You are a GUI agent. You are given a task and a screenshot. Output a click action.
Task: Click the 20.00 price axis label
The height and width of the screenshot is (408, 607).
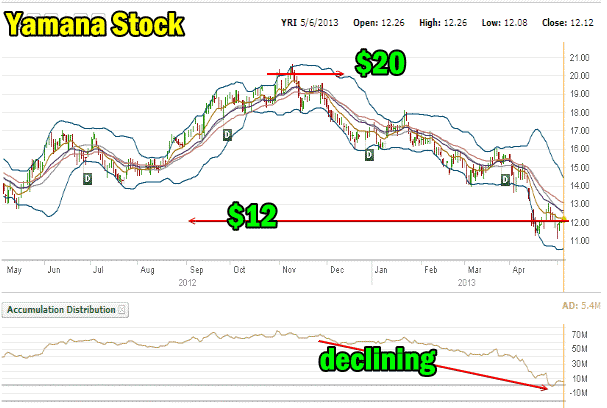[x=580, y=76]
